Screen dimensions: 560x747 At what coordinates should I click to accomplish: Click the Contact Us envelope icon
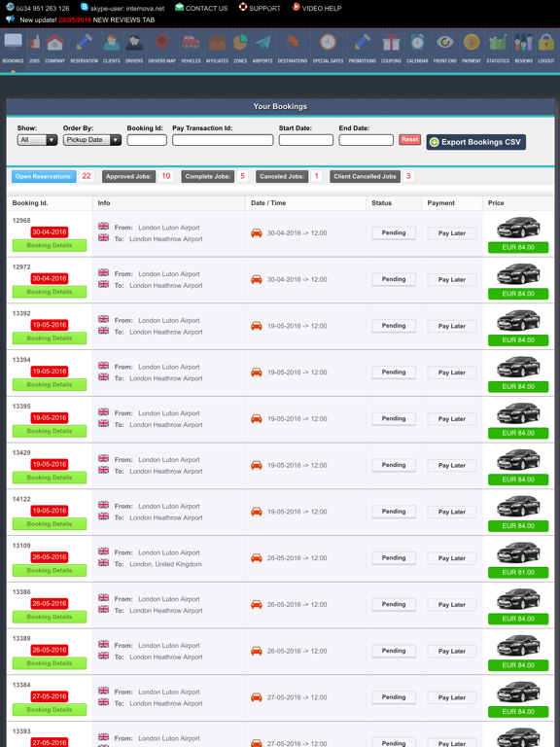click(179, 7)
